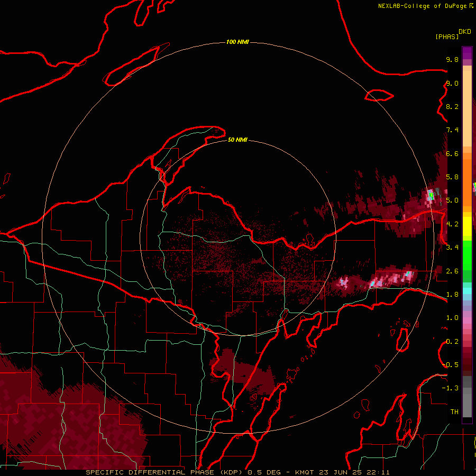Click the 7.4 legend value
The width and height of the screenshot is (476, 476).
tap(452, 130)
